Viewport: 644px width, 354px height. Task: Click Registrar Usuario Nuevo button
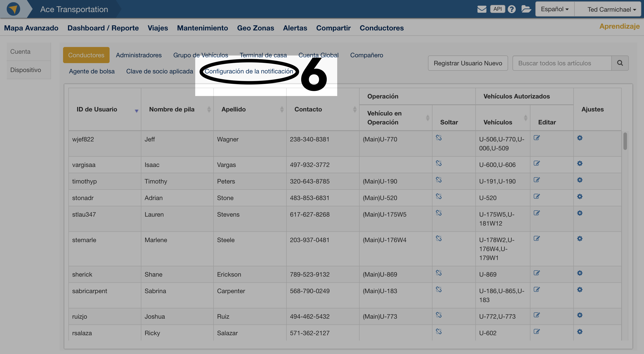pos(468,63)
